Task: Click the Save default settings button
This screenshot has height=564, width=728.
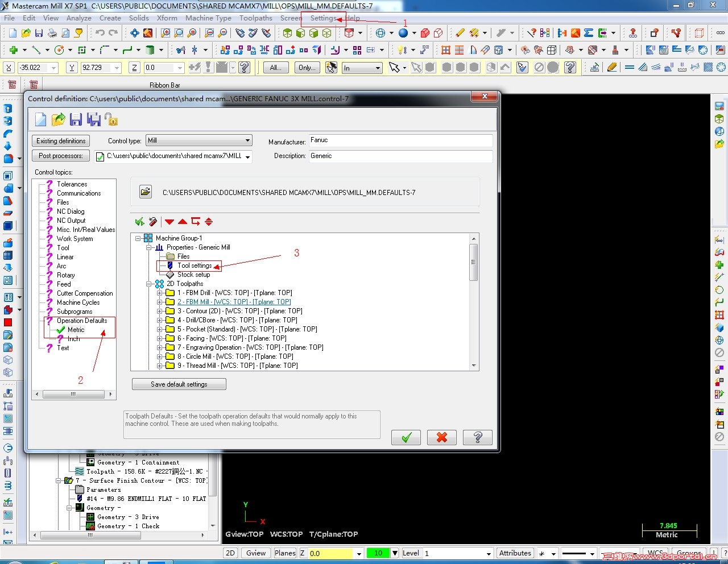Action: [179, 384]
